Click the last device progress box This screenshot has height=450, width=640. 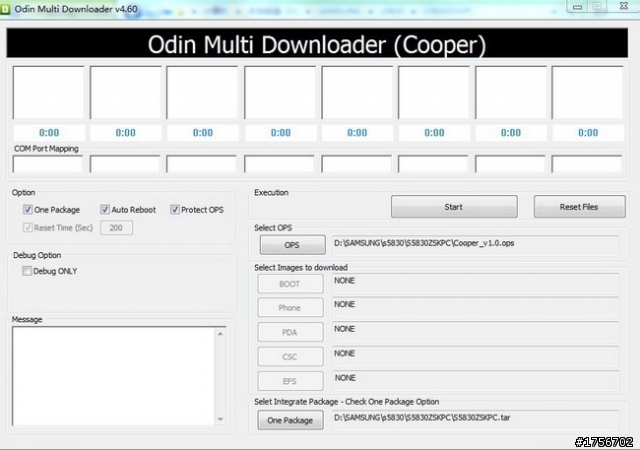click(587, 93)
